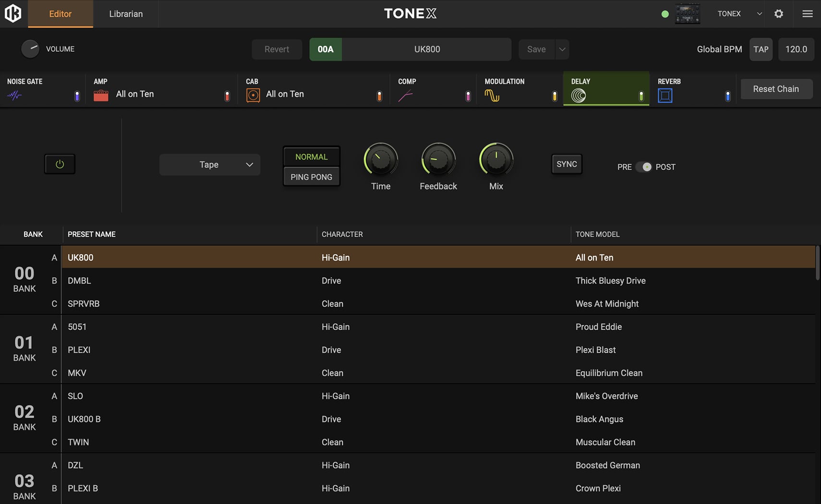The height and width of the screenshot is (504, 821).
Task: Expand the Save options arrow
Action: (x=562, y=49)
